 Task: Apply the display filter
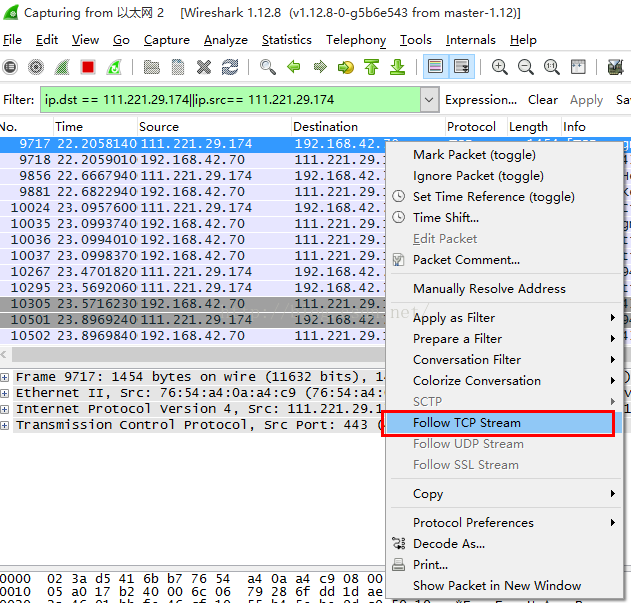(x=586, y=100)
